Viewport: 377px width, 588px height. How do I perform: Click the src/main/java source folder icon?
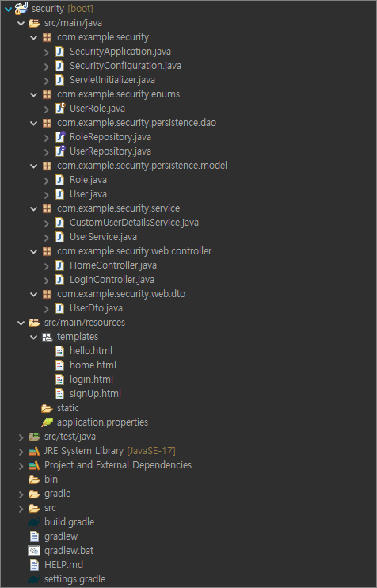[x=34, y=23]
